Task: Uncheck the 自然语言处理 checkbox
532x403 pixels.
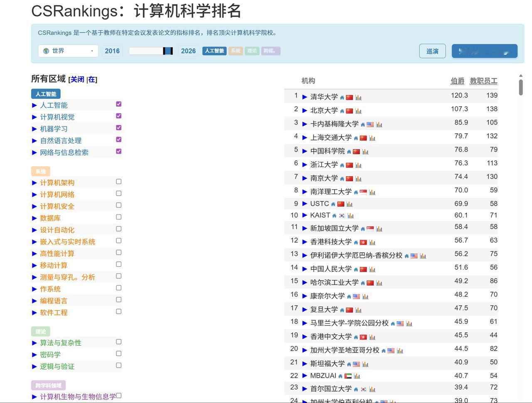Action: [119, 140]
